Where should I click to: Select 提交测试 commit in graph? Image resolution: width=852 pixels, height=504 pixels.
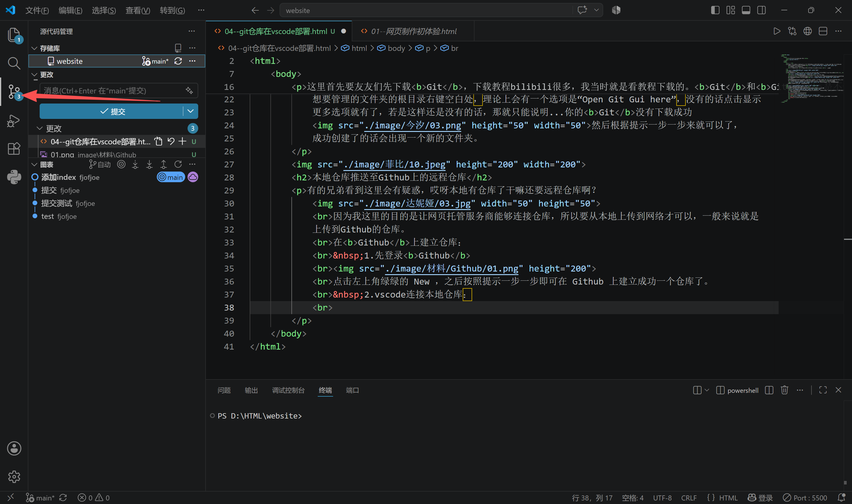click(117, 203)
